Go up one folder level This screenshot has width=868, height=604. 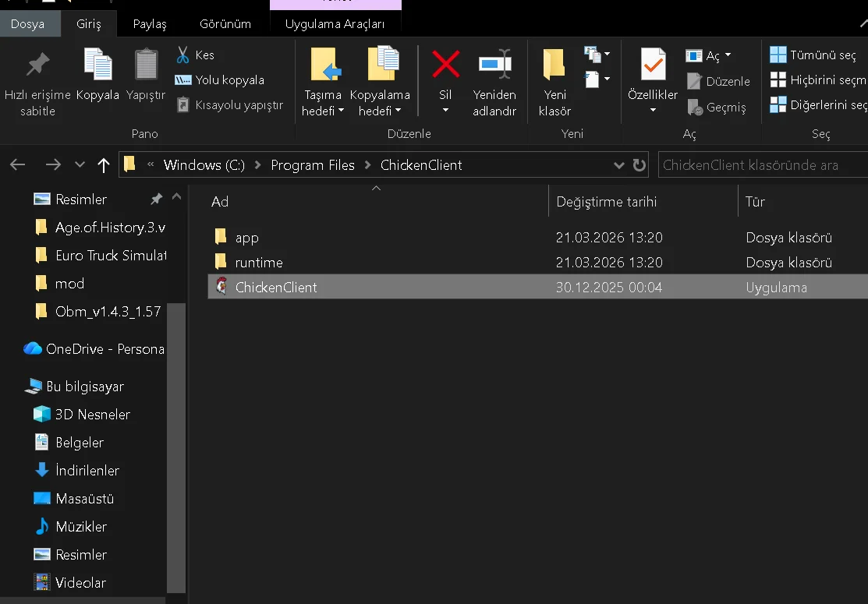104,164
